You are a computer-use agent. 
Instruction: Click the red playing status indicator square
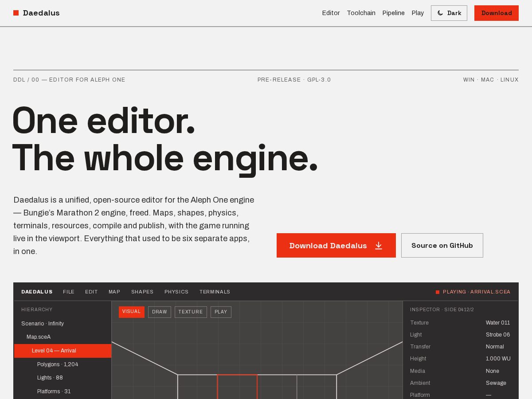click(x=438, y=292)
